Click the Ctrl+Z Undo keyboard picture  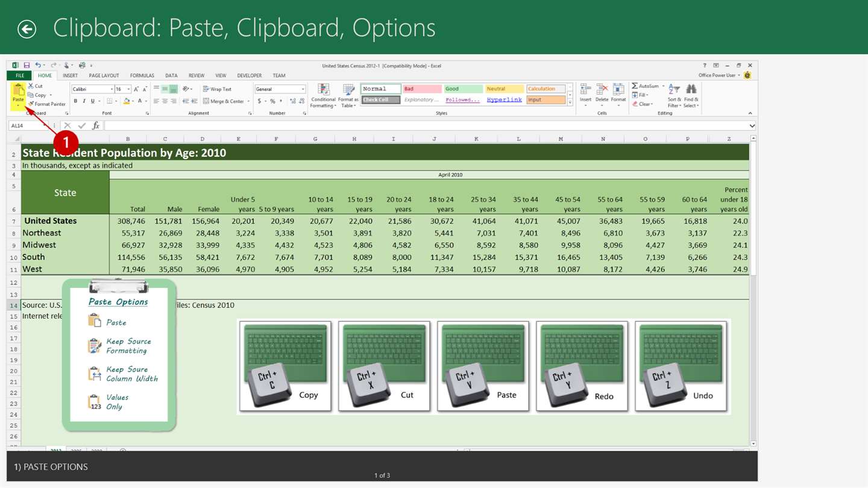point(681,366)
